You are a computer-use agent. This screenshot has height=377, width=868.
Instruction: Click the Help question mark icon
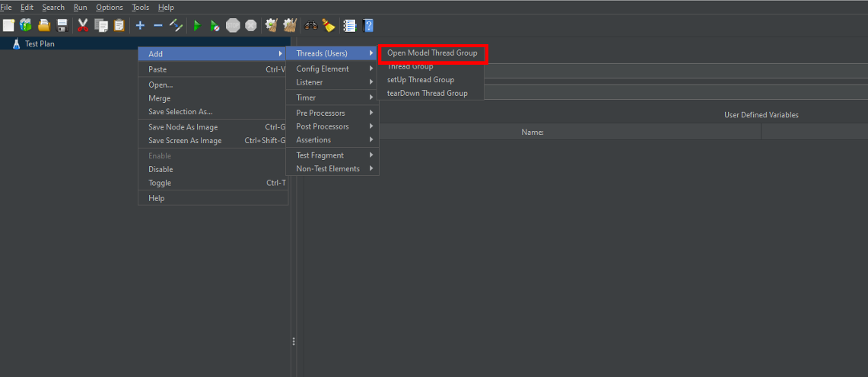(367, 25)
